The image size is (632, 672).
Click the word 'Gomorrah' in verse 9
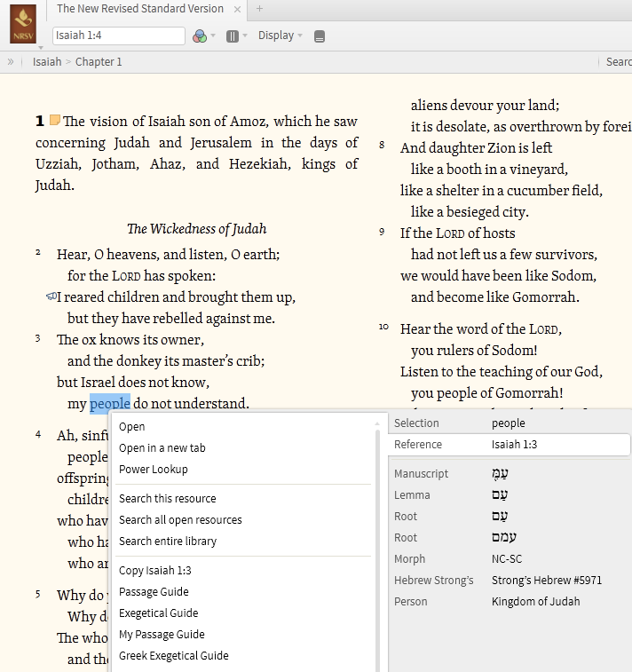click(x=544, y=297)
